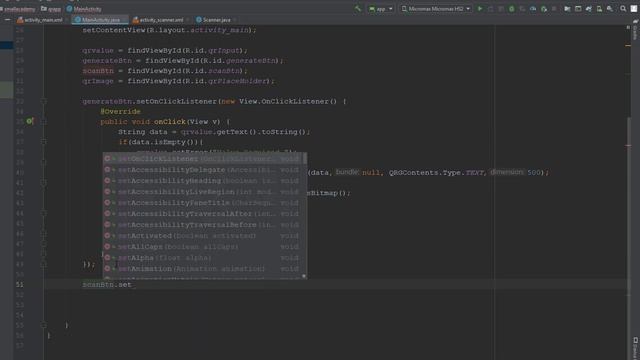
Task: Click the override gutter icon beside onClick
Action: (x=30, y=121)
